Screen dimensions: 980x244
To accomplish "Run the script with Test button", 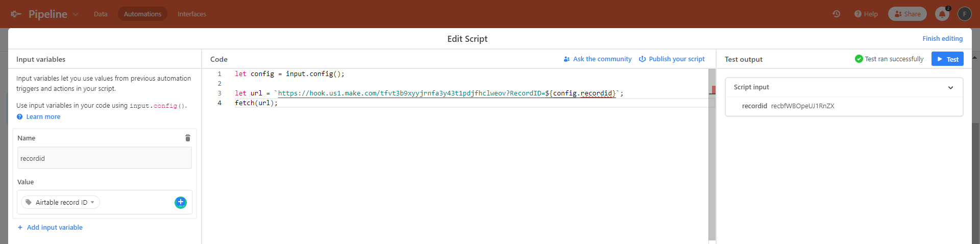I will [x=947, y=59].
